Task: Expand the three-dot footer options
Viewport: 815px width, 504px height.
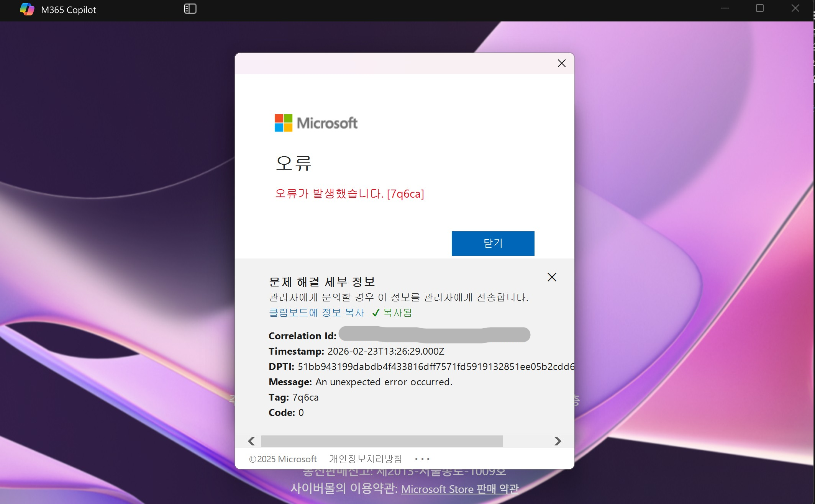Action: 422,459
